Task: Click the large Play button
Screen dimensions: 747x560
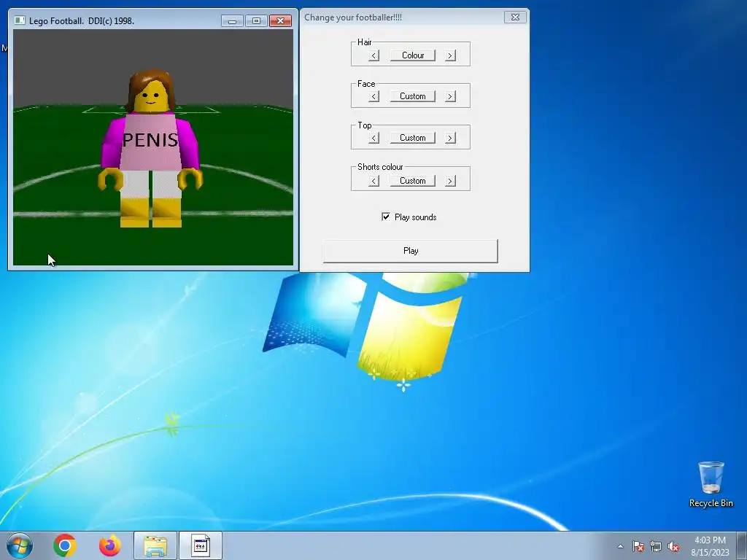Action: click(411, 251)
